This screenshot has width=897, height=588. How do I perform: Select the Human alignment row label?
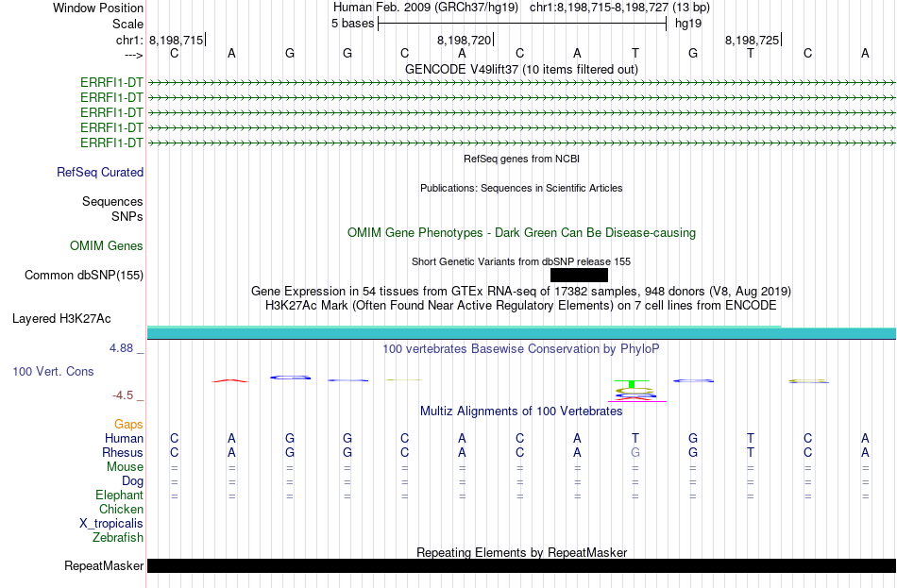pos(124,439)
